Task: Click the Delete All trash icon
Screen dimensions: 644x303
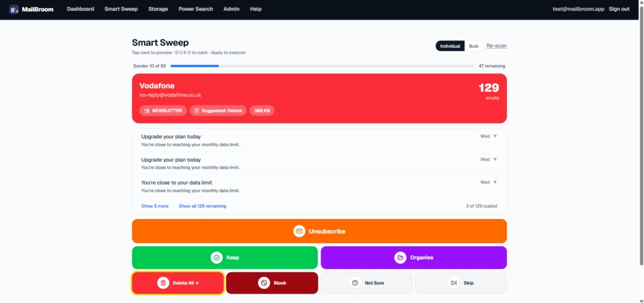Action: [x=163, y=283]
